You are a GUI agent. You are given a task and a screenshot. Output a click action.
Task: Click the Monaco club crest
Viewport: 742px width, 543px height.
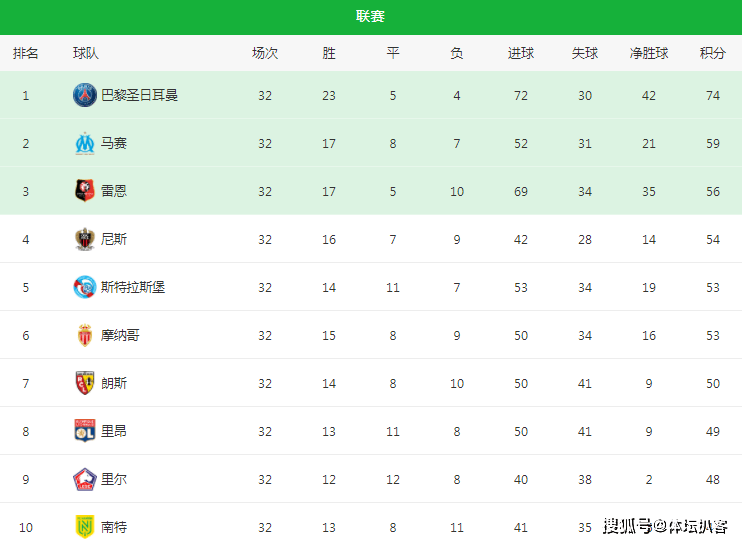(85, 335)
